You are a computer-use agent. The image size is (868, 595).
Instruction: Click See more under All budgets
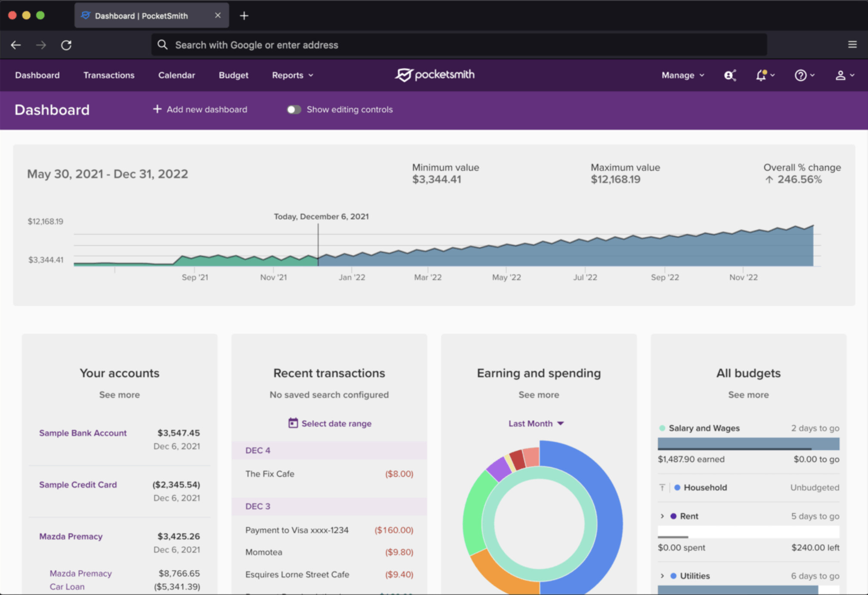(748, 394)
